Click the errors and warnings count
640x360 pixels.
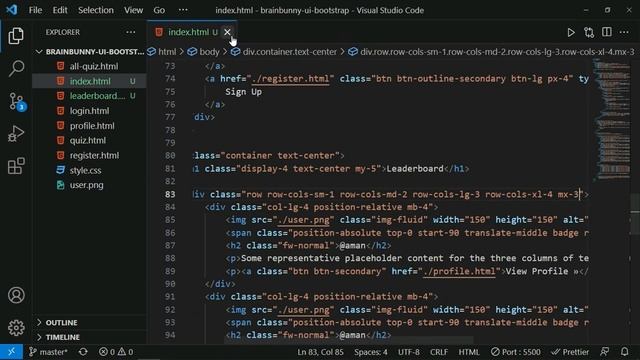pos(116,352)
